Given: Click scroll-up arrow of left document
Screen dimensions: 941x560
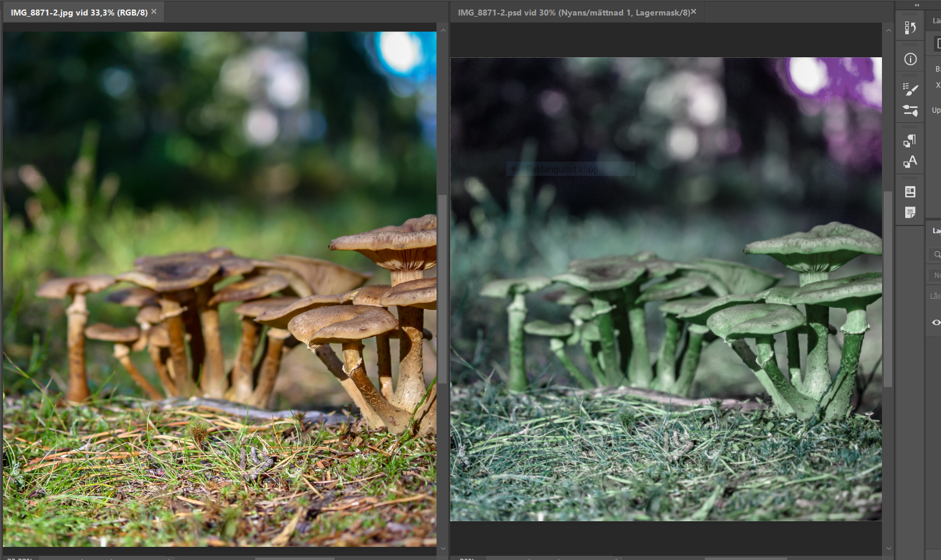Looking at the screenshot, I should point(442,30).
